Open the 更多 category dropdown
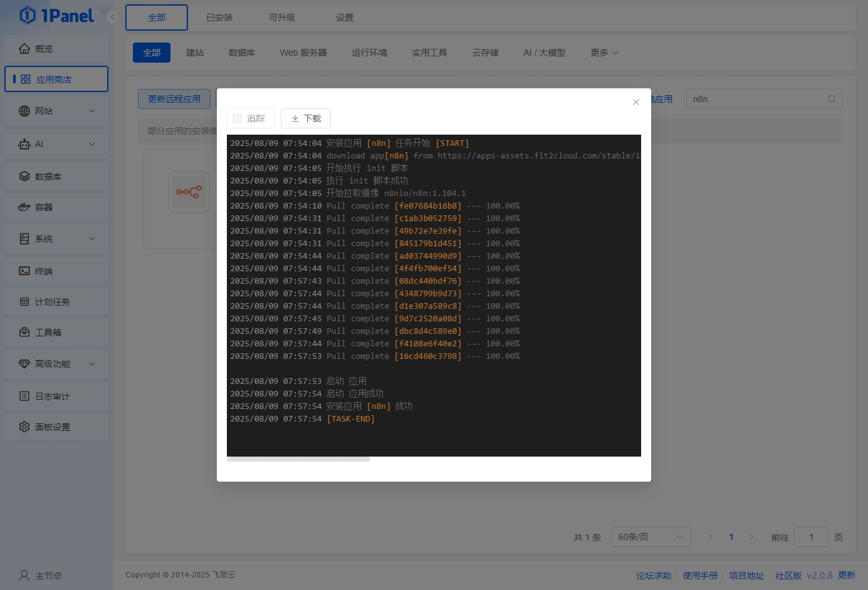Screen dimensions: 868x590 click(x=604, y=53)
